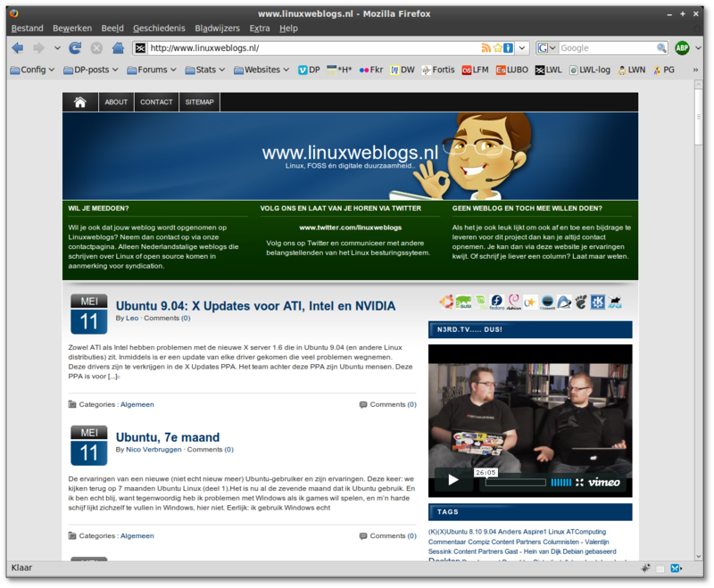Click the Mandriva star logo icon
714x588 pixels.
tap(530, 302)
